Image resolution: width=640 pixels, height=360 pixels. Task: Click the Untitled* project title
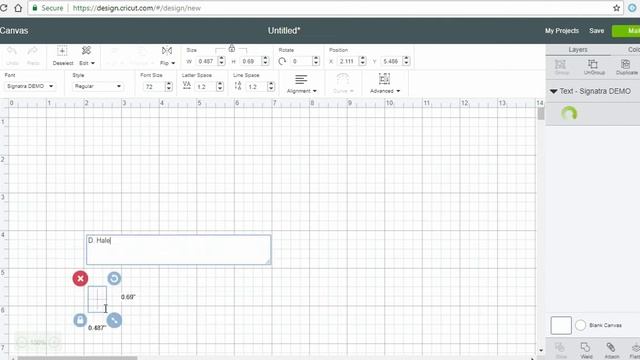(x=284, y=31)
